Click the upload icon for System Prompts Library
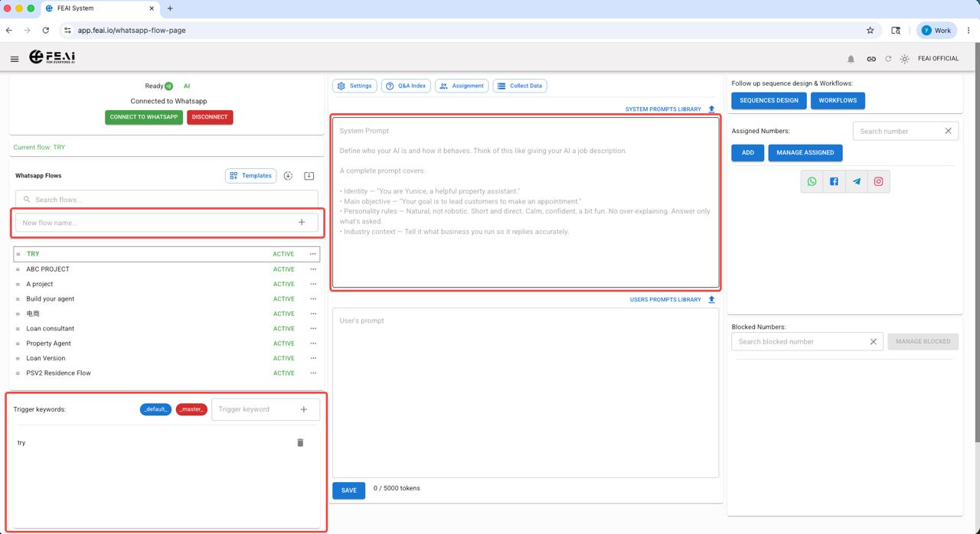Image resolution: width=980 pixels, height=534 pixels. point(711,109)
